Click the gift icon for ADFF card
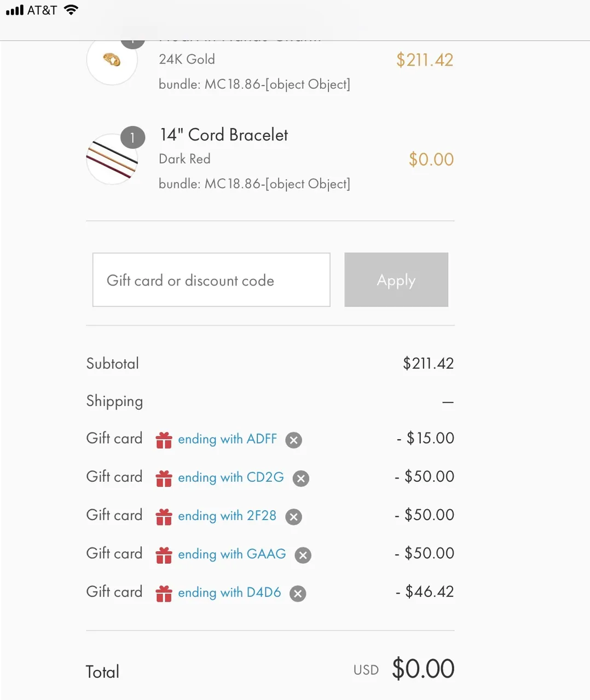 (164, 440)
